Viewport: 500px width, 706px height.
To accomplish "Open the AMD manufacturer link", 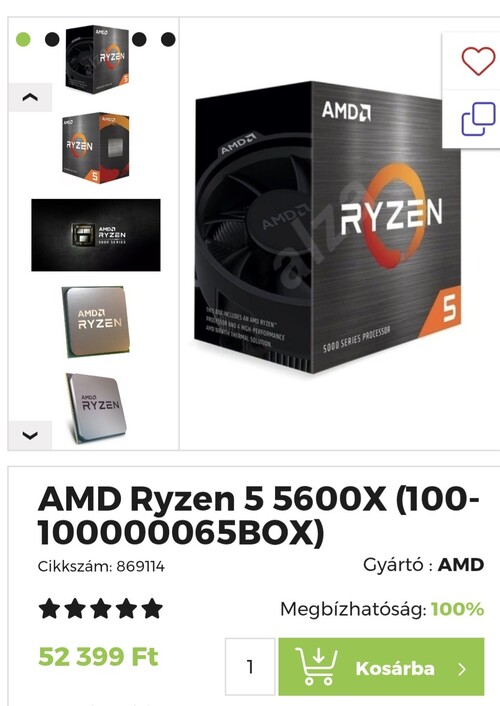I will tap(461, 565).
